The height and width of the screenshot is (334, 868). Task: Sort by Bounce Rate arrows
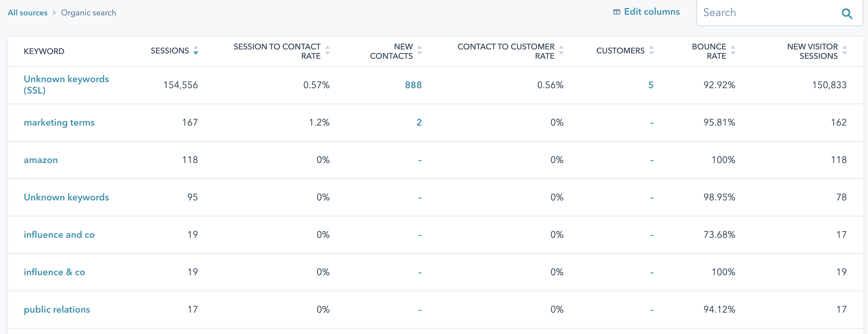click(x=733, y=50)
